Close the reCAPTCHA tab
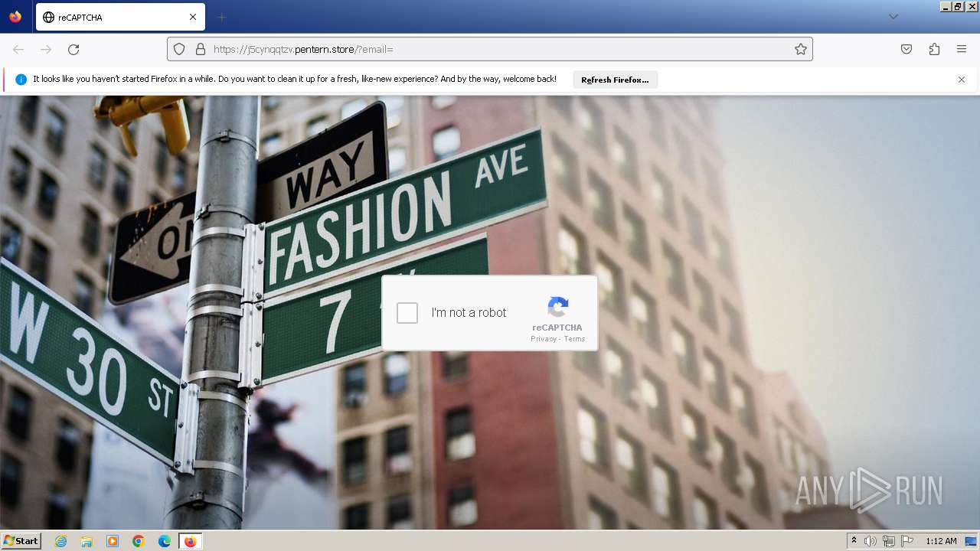The height and width of the screenshot is (551, 980). click(x=193, y=17)
